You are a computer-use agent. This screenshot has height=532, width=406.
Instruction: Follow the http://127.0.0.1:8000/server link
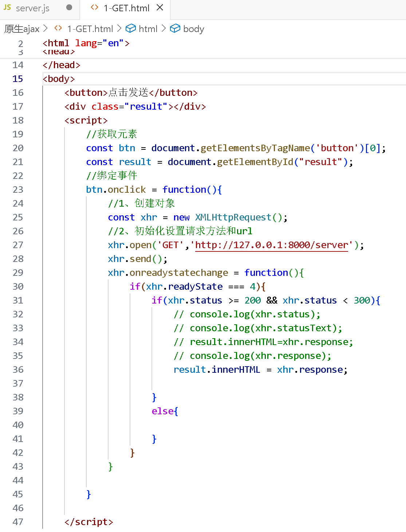point(272,245)
